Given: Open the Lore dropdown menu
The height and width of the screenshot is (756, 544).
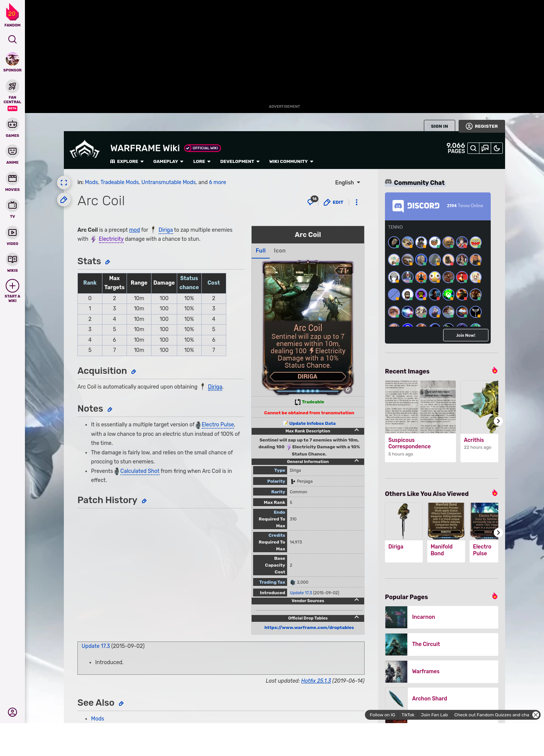Looking at the screenshot, I should click(x=202, y=161).
